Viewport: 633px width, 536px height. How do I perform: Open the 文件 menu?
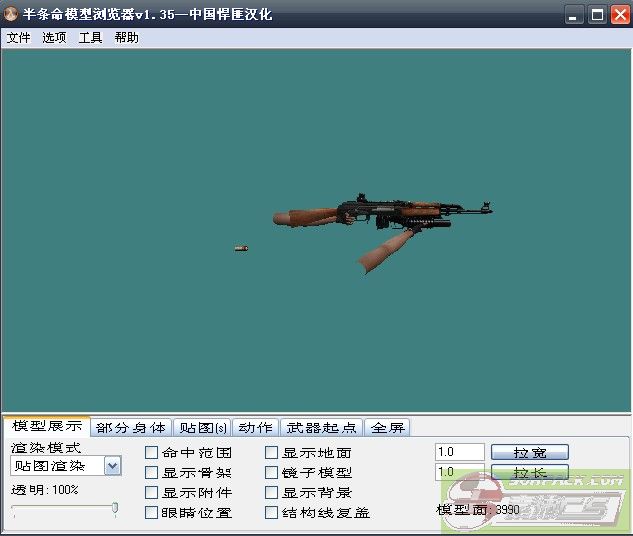click(19, 38)
